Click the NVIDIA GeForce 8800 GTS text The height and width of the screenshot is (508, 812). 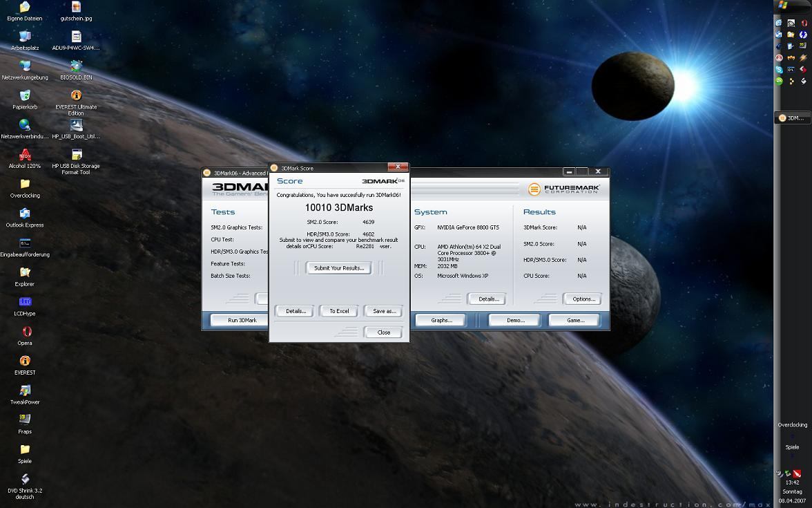[x=468, y=227]
